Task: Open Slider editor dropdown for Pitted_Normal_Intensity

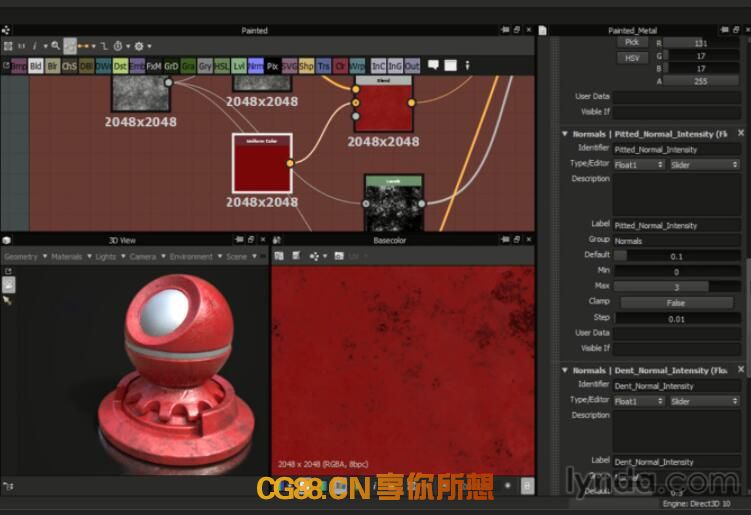Action: (x=705, y=165)
